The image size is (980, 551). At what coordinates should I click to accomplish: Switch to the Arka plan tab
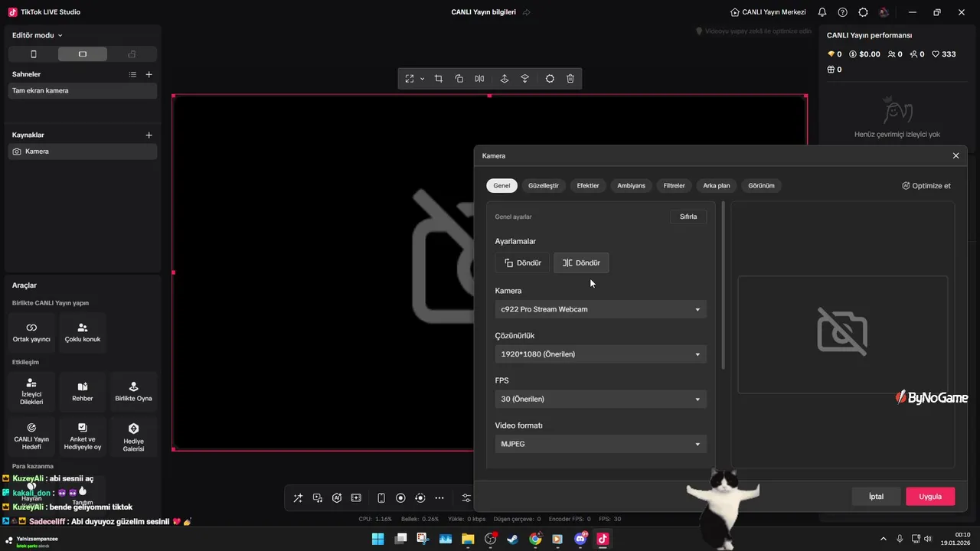click(717, 185)
